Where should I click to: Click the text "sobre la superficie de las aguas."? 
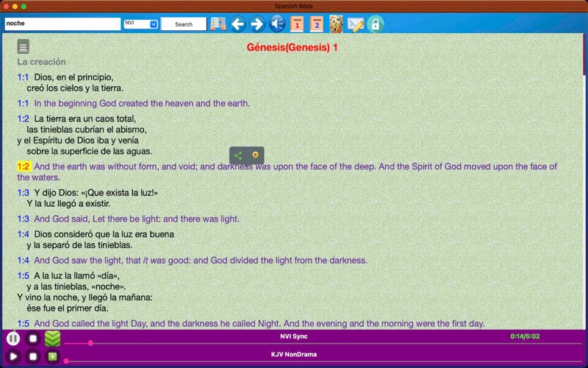click(x=89, y=152)
